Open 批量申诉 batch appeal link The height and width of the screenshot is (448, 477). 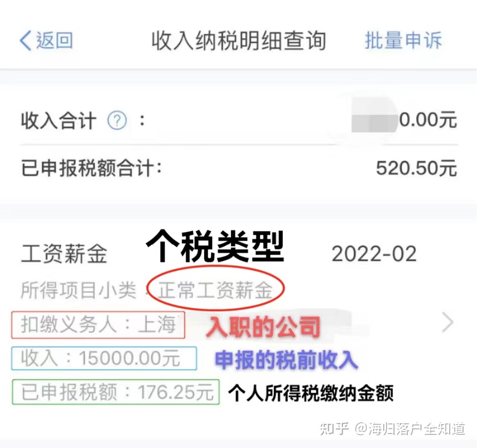pyautogui.click(x=403, y=40)
